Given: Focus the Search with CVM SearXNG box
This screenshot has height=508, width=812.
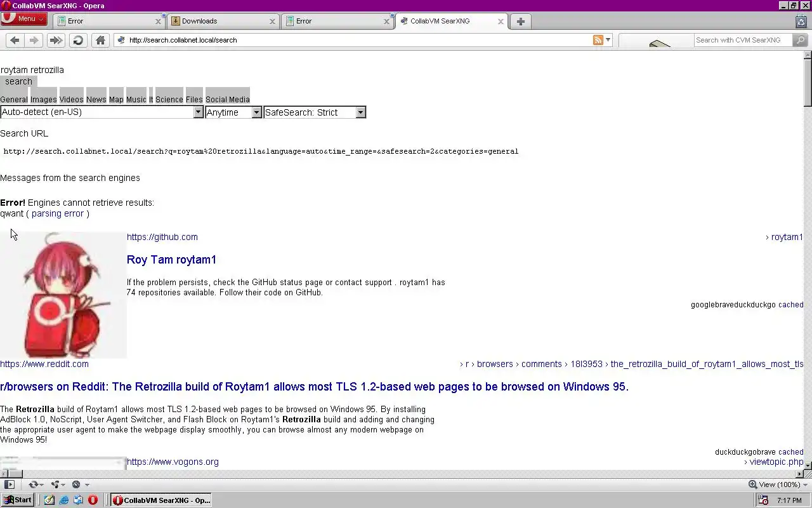Looking at the screenshot, I should (742, 40).
